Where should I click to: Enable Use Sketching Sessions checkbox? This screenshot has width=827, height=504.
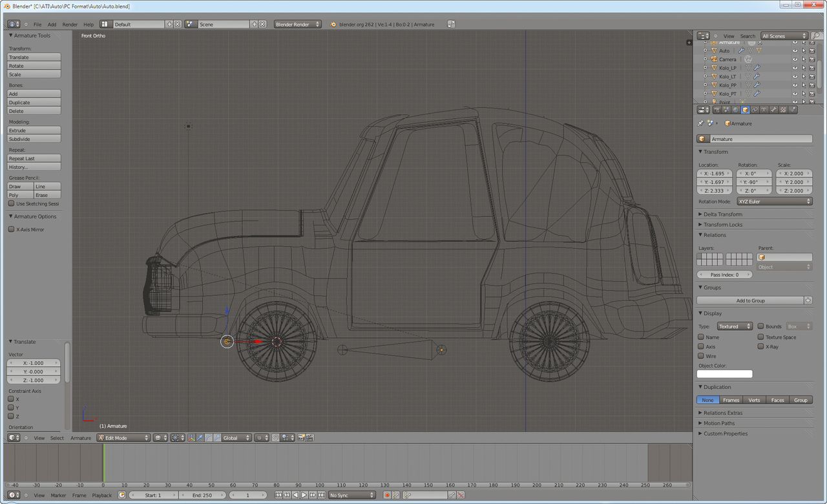11,204
